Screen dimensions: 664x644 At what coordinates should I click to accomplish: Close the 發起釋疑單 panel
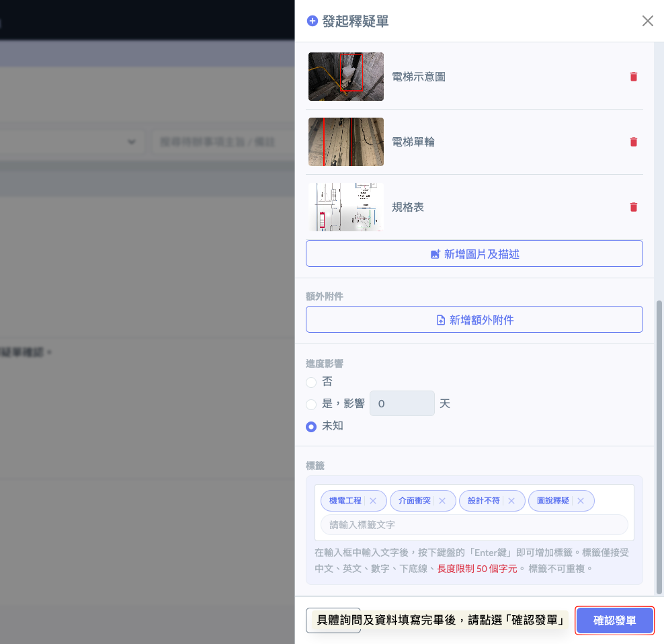tap(647, 21)
